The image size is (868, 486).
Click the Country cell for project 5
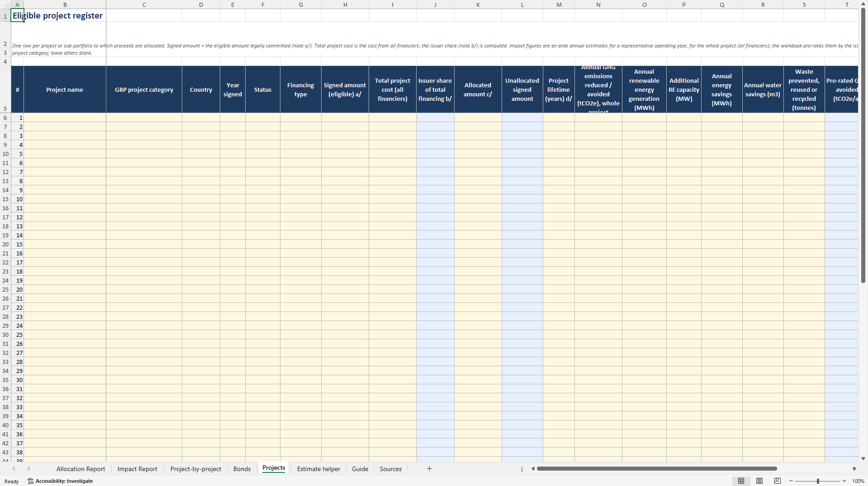201,154
